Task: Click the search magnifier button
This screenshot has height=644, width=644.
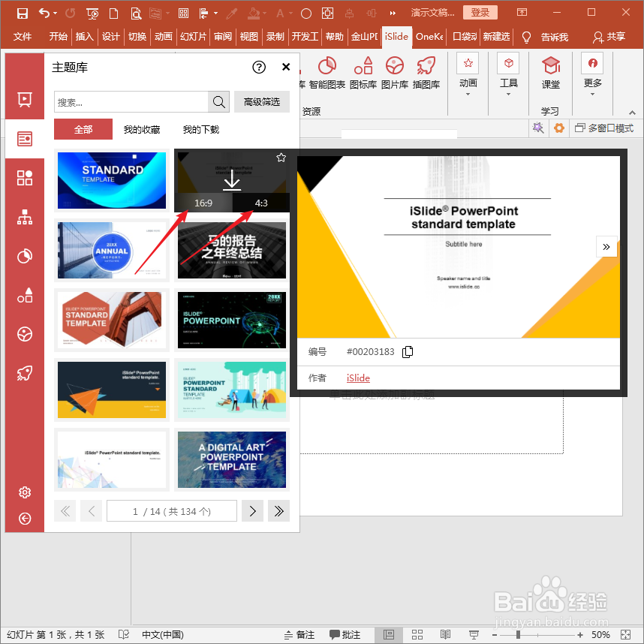Action: click(218, 102)
